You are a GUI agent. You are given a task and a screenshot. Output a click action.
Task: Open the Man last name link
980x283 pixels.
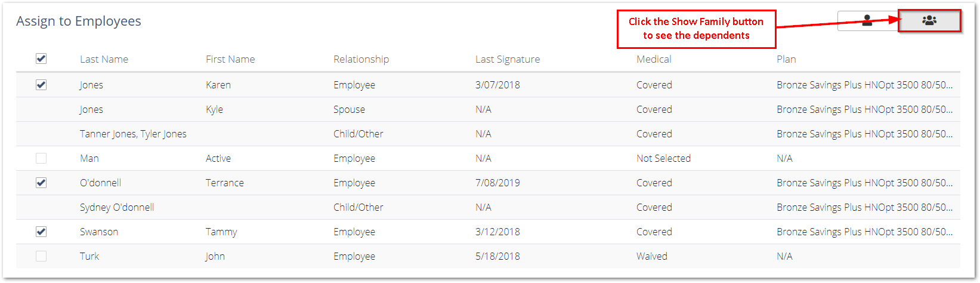[x=89, y=158]
